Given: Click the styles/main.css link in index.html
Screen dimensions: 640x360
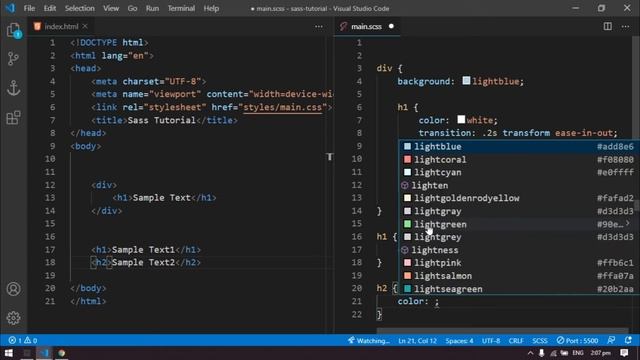Looking at the screenshot, I should pos(283,107).
